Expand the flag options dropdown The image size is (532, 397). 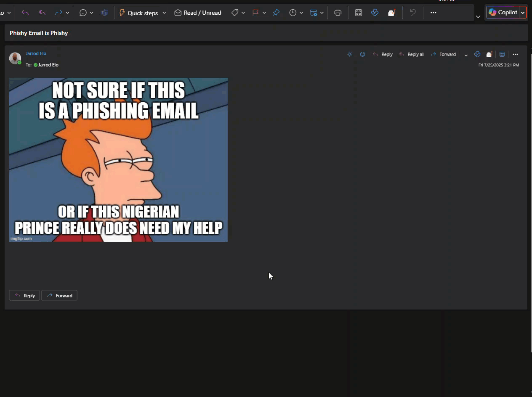pyautogui.click(x=264, y=13)
